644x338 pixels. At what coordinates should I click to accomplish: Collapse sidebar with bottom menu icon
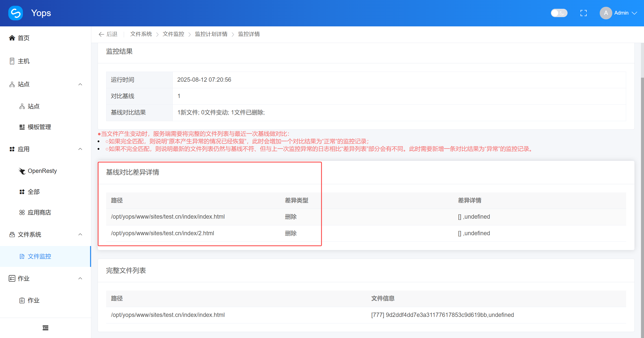[45, 328]
